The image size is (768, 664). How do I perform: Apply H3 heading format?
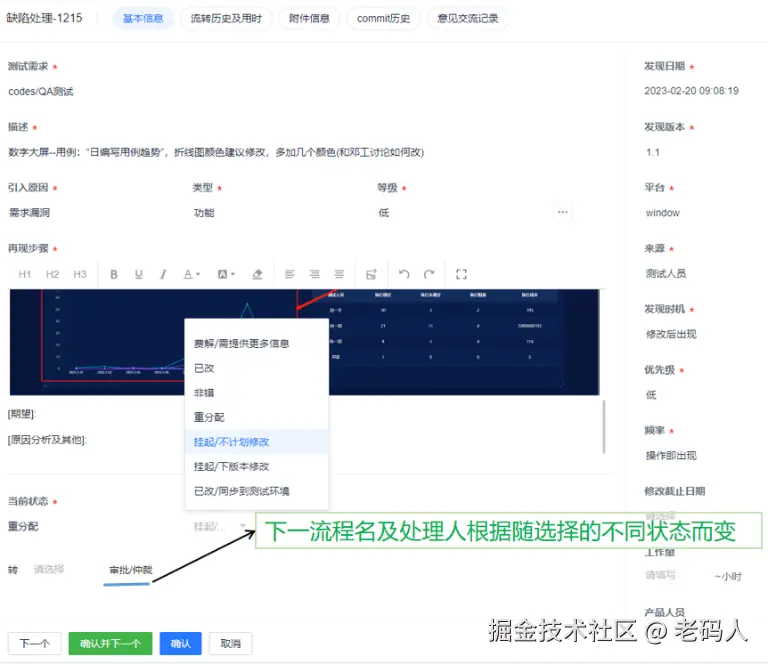tap(79, 274)
